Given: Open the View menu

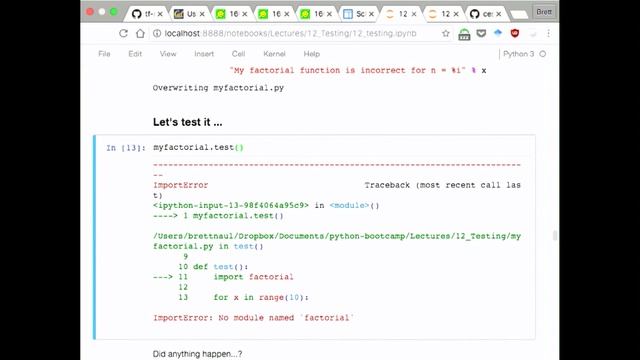Looking at the screenshot, I should pyautogui.click(x=168, y=54).
